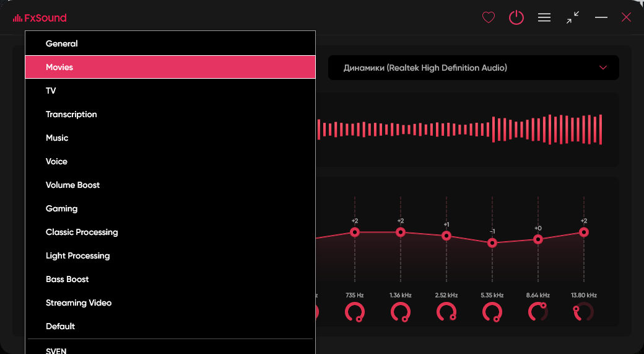
Task: Switch to mini mode with shrink arrows icon
Action: pos(573,18)
